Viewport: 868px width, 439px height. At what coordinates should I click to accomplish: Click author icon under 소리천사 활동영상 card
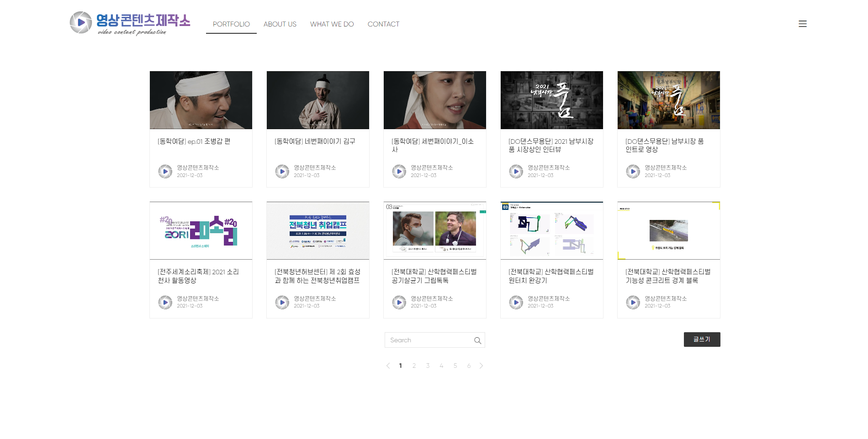click(165, 302)
